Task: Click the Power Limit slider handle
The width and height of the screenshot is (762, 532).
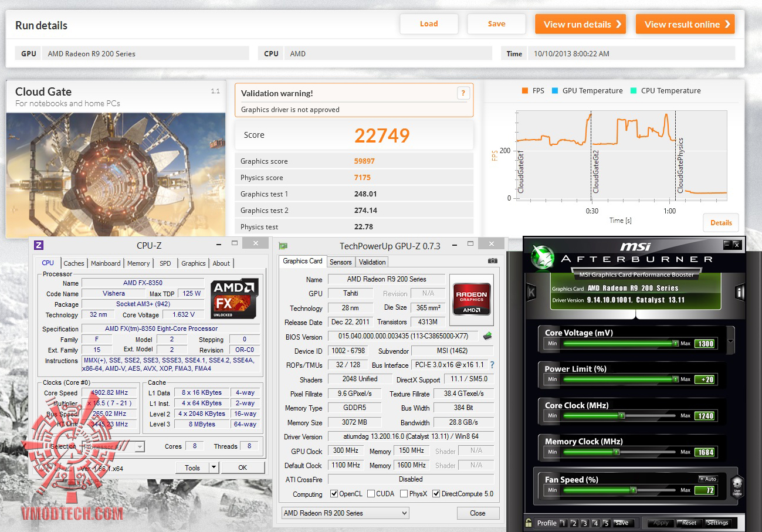Action: (x=675, y=380)
